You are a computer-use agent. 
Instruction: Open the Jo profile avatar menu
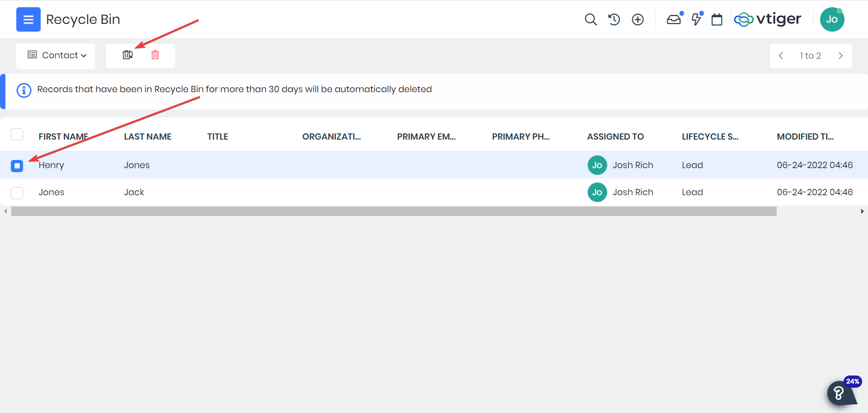832,19
